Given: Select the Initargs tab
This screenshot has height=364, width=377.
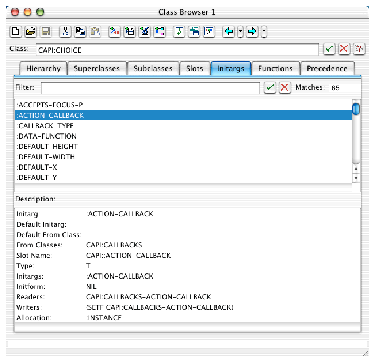Looking at the screenshot, I should [x=231, y=69].
